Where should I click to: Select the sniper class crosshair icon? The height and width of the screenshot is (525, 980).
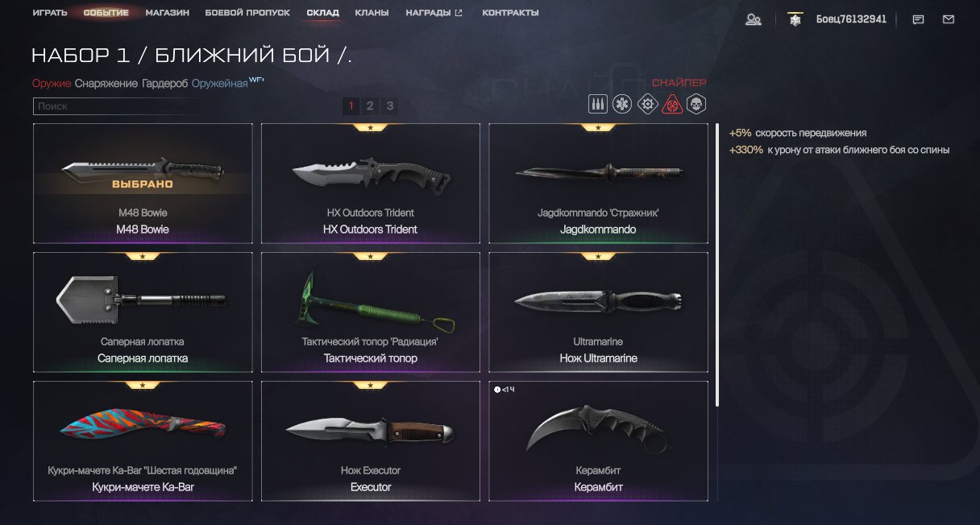[671, 104]
